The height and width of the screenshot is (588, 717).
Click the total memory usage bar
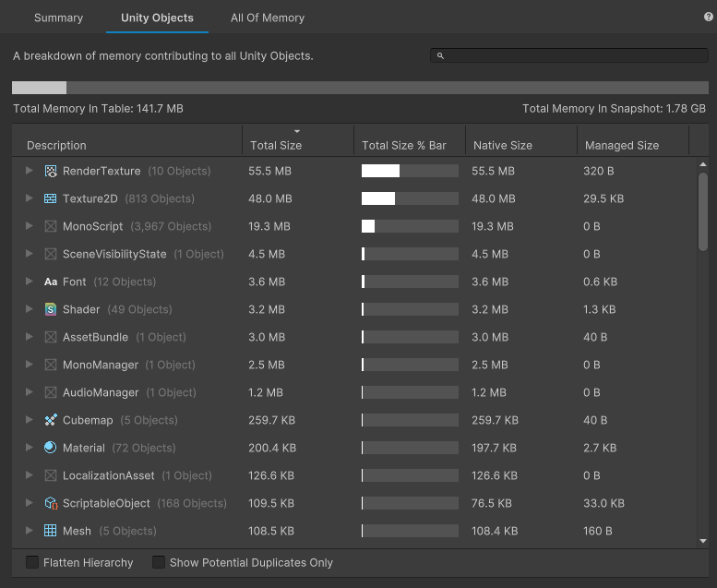click(360, 88)
